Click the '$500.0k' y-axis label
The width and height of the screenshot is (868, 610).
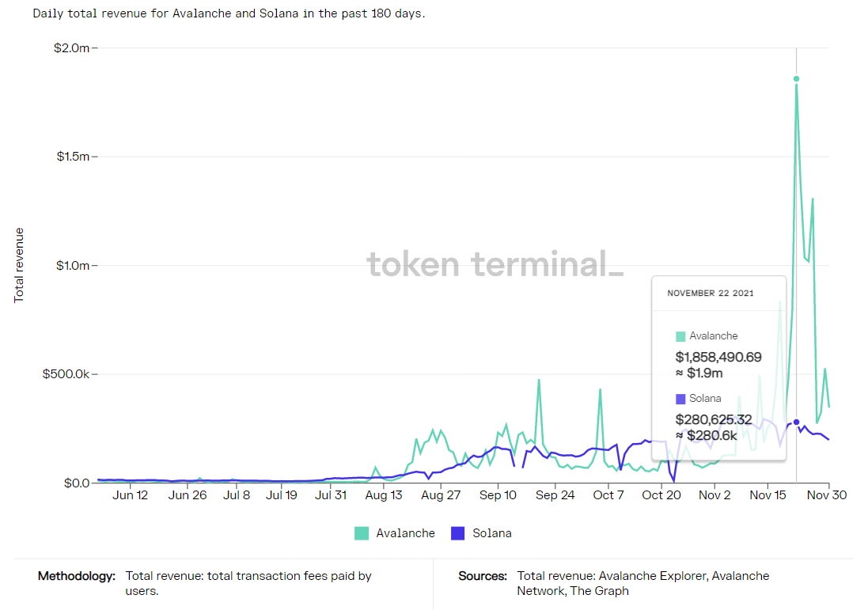(66, 374)
